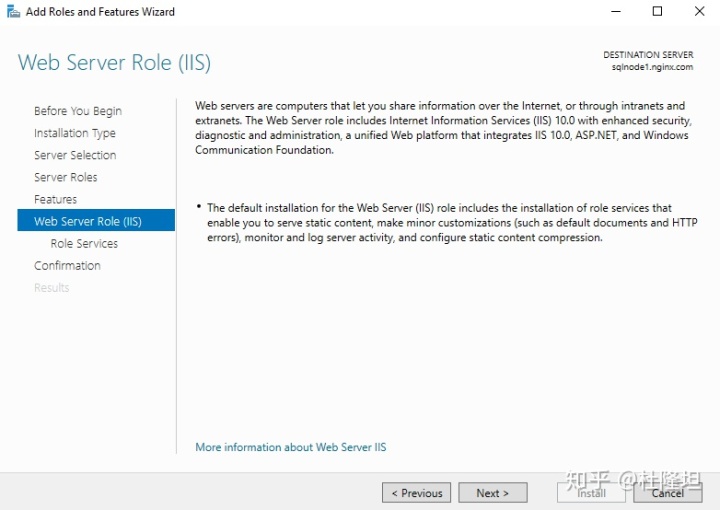
Task: Click the Next button
Action: point(493,493)
